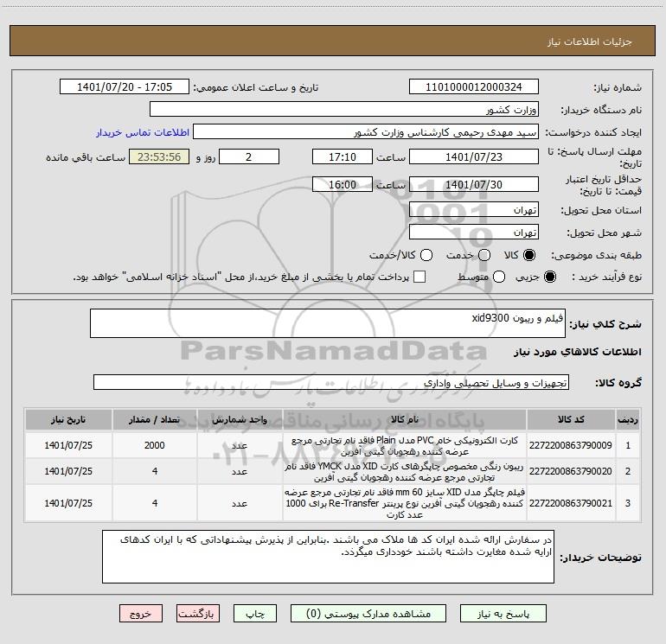Click row 3 need date 1401/07/25
Image resolution: width=666 pixels, height=644 pixels.
tap(68, 503)
